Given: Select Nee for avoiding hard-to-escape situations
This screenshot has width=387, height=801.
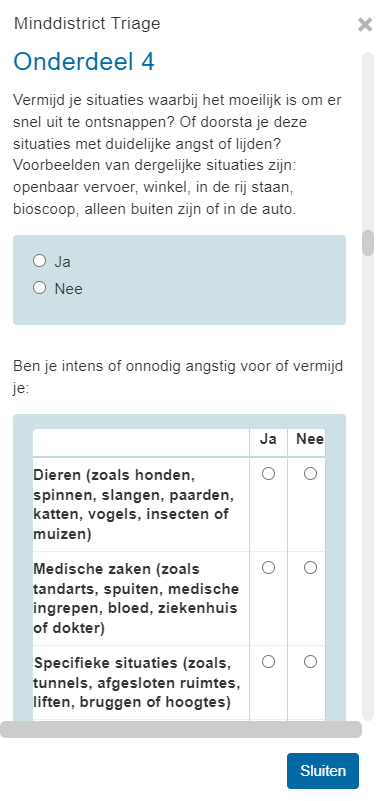Looking at the screenshot, I should coord(40,288).
